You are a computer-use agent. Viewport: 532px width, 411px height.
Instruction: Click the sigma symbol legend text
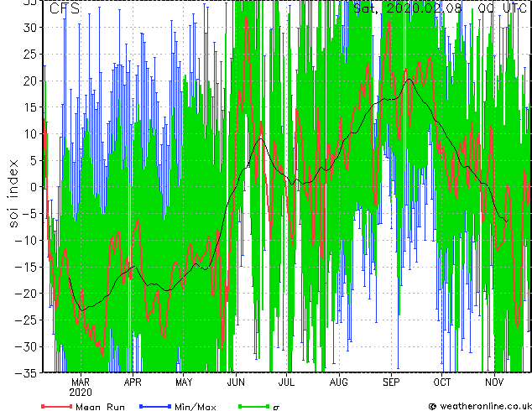pos(276,408)
